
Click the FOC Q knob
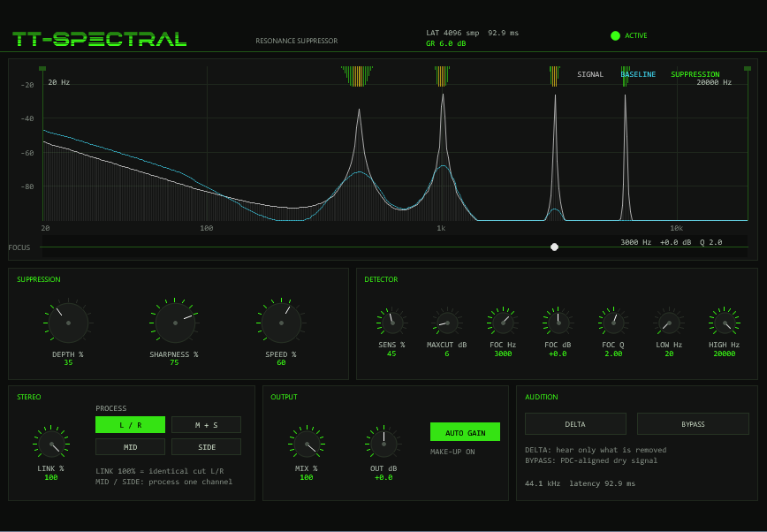[613, 323]
